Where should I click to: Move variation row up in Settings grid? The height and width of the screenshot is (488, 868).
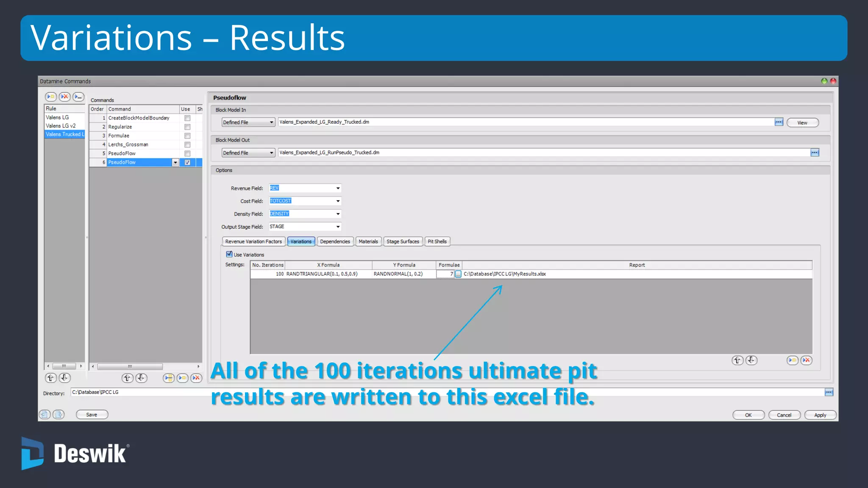pos(737,360)
